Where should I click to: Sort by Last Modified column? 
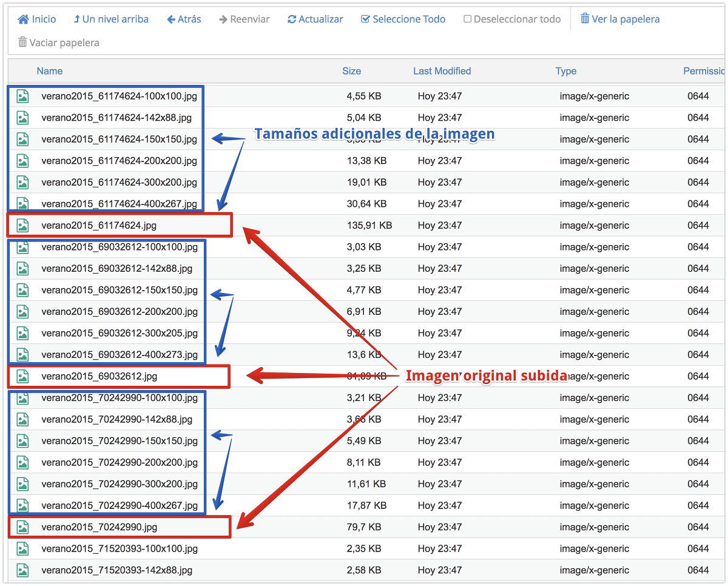442,71
